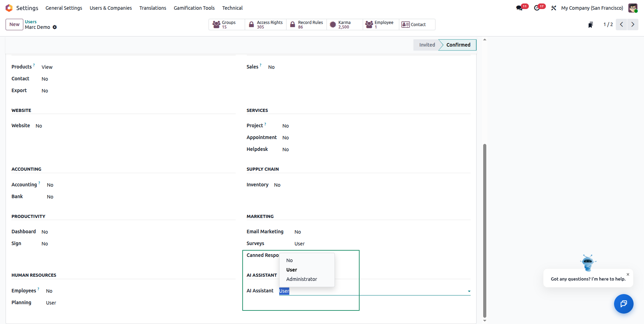This screenshot has height=324, width=644.
Task: Open the Odoo home apps icon
Action: pyautogui.click(x=9, y=8)
